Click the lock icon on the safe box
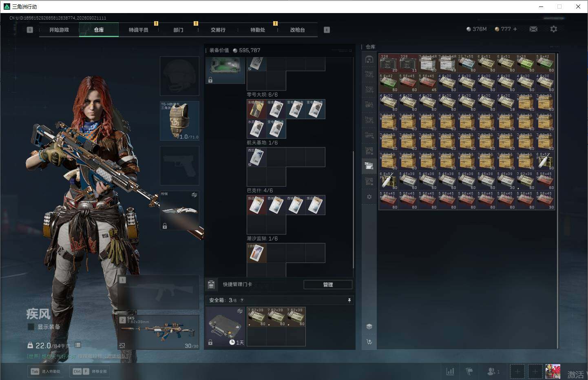The width and height of the screenshot is (588, 380). pos(210,342)
